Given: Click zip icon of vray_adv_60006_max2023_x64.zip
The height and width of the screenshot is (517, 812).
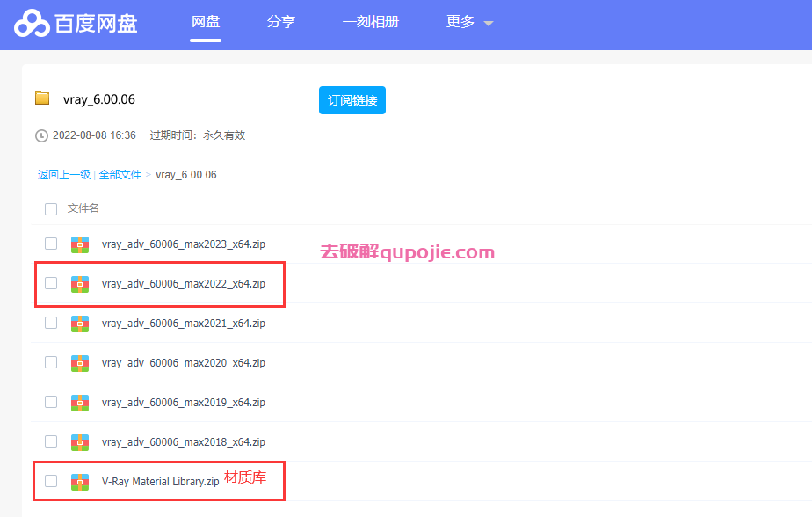Looking at the screenshot, I should point(80,244).
